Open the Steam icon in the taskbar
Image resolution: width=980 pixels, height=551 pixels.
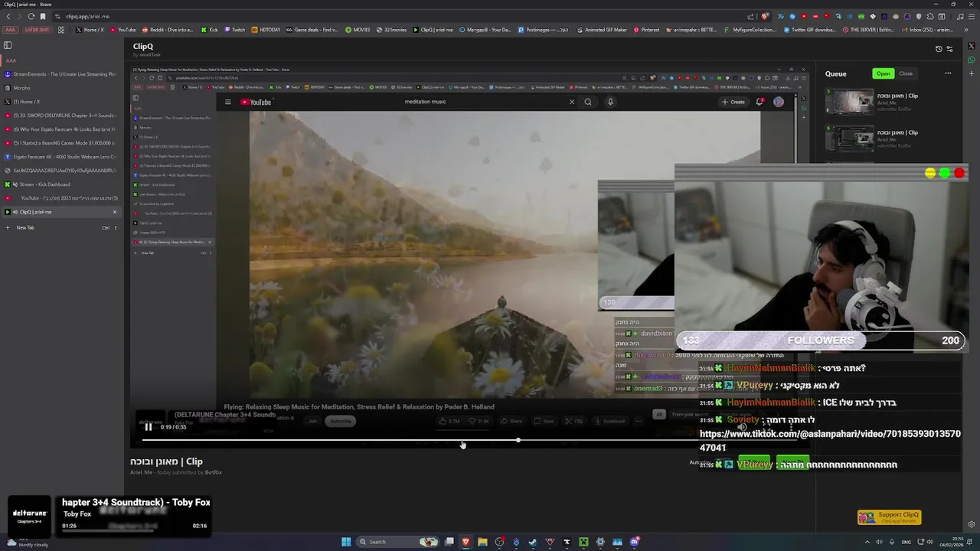tap(533, 542)
